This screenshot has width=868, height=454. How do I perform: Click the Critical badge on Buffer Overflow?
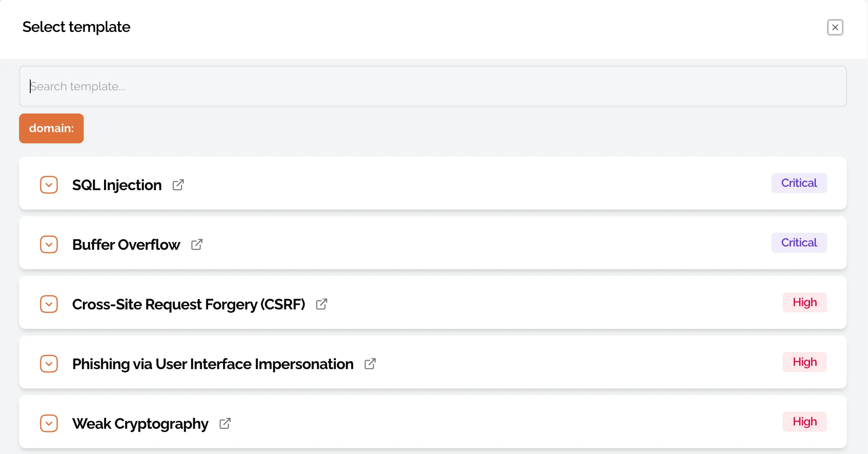[799, 243]
